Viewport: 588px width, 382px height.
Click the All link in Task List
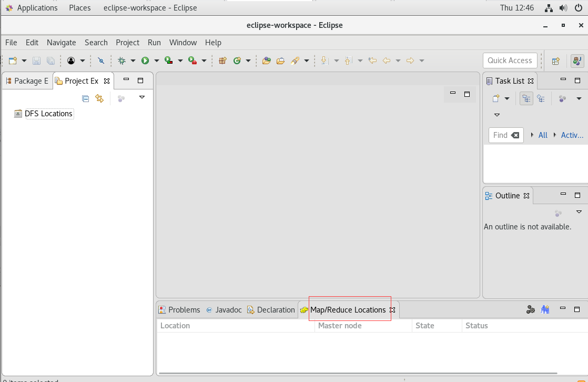click(x=543, y=135)
